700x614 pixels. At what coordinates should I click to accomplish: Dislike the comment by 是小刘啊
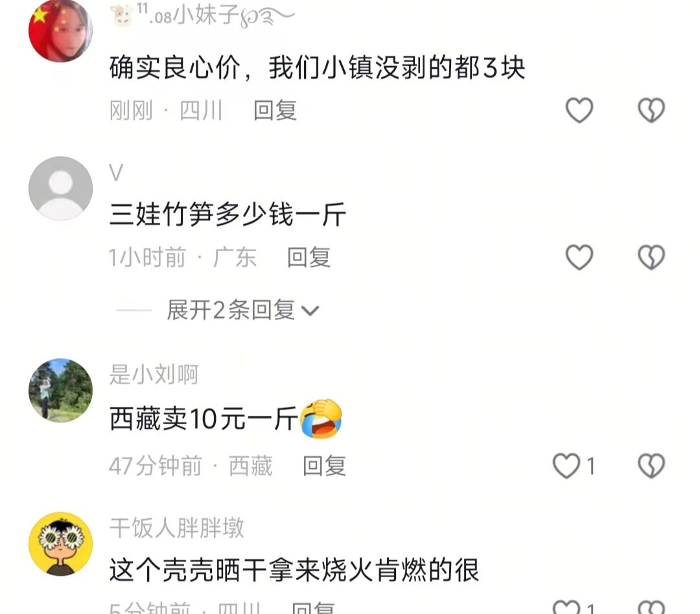(651, 466)
